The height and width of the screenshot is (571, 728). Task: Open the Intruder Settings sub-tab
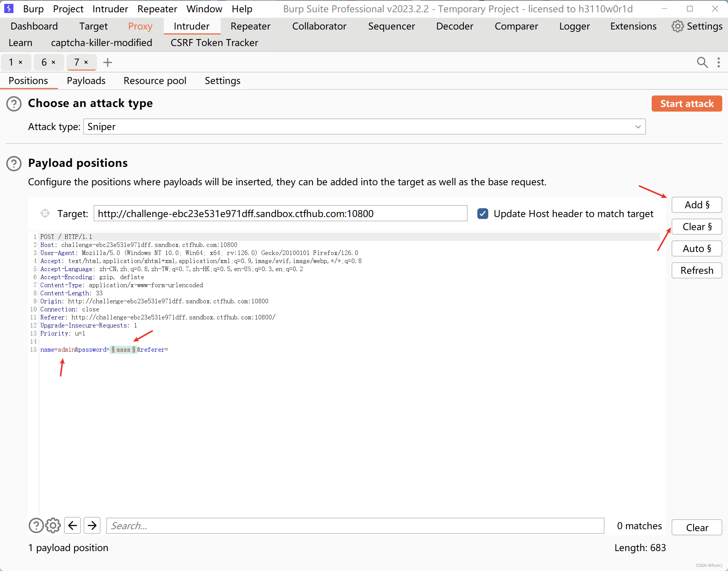click(222, 81)
